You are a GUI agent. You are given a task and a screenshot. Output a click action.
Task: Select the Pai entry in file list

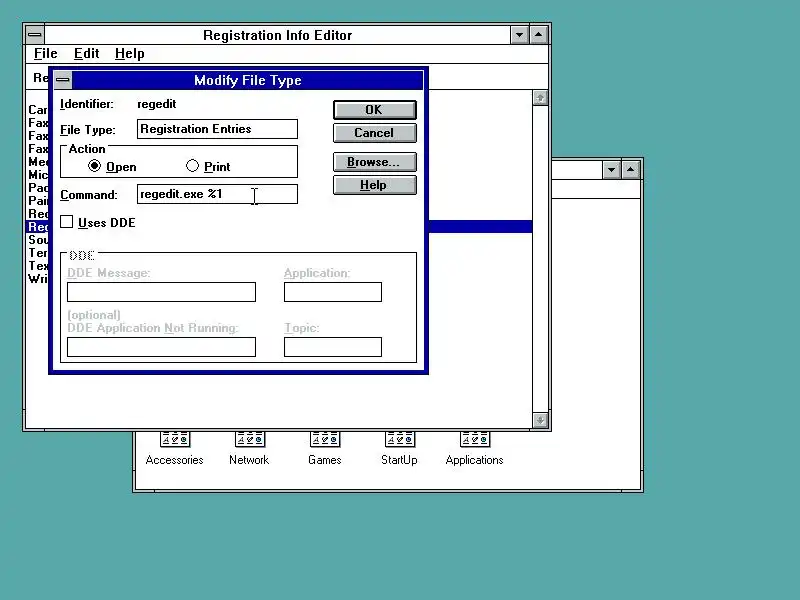click(38, 201)
